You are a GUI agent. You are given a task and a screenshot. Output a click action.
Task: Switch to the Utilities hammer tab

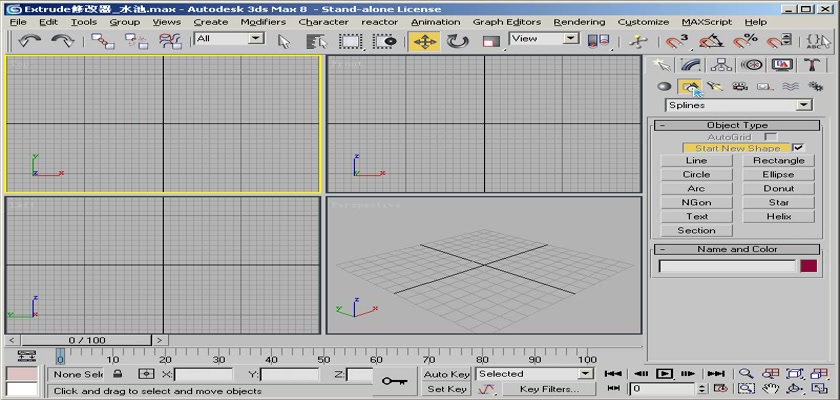point(812,65)
